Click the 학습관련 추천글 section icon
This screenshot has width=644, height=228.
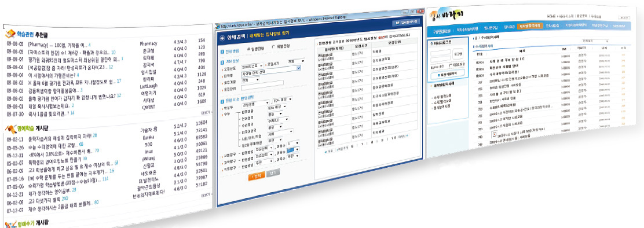(10, 34)
